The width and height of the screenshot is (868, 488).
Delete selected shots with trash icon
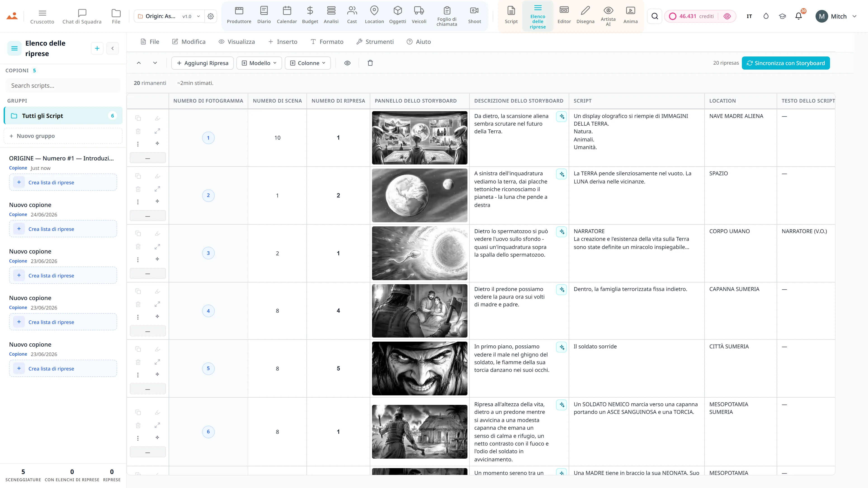coord(370,63)
